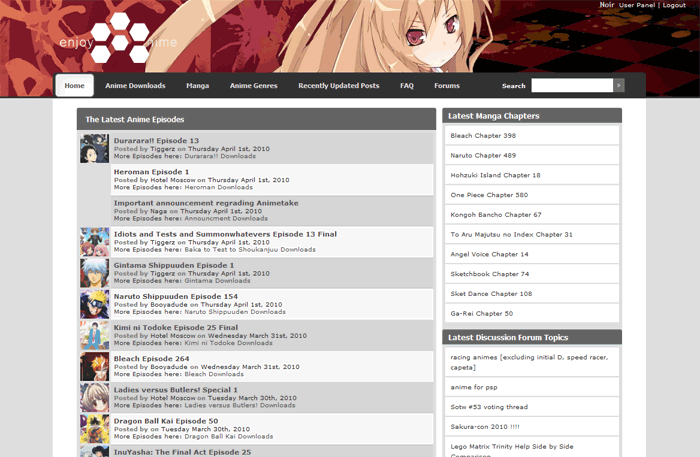700x457 pixels.
Task: Open the Forums page
Action: (447, 86)
